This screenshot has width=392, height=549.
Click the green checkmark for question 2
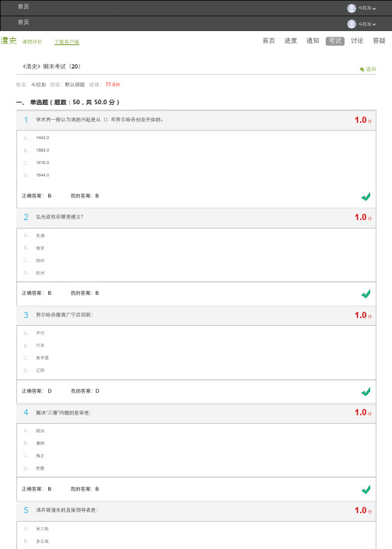tap(366, 294)
